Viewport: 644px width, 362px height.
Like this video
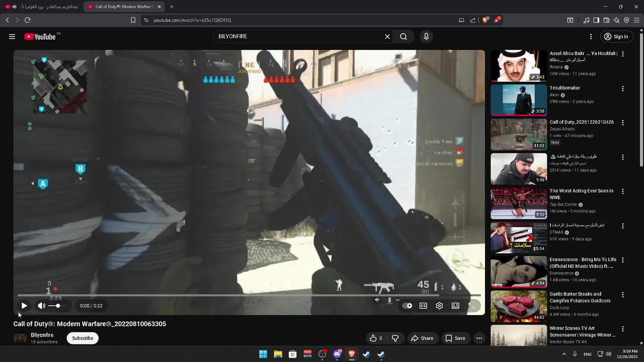[x=376, y=338]
